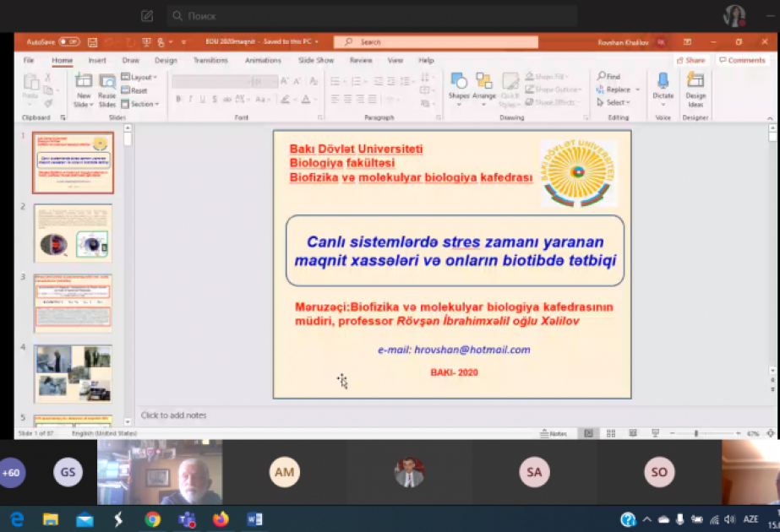Open the Shapes gallery
Image resolution: width=780 pixels, height=532 pixels.
tap(459, 89)
